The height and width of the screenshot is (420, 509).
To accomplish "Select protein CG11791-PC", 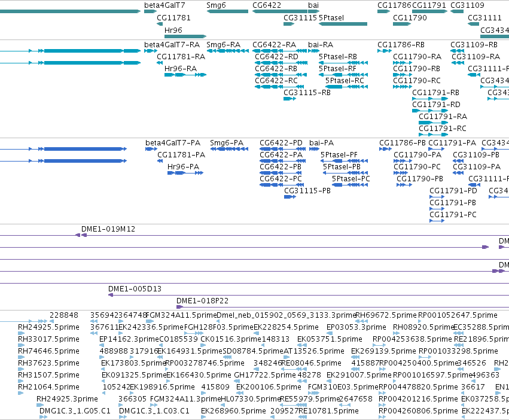I will [453, 214].
